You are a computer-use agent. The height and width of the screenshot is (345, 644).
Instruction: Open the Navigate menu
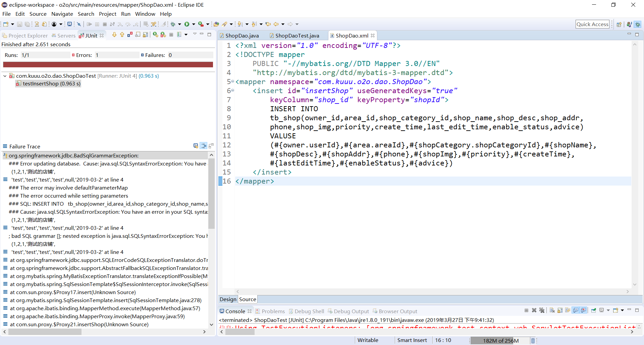[x=62, y=14]
